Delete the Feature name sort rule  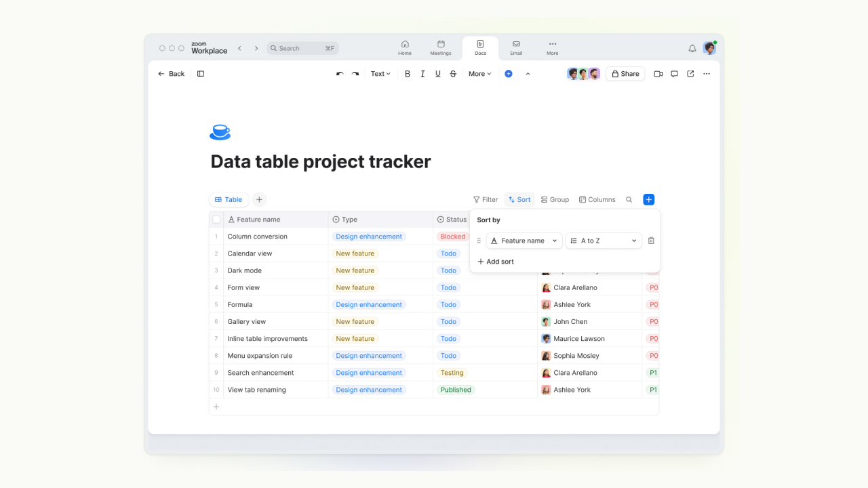coord(651,241)
